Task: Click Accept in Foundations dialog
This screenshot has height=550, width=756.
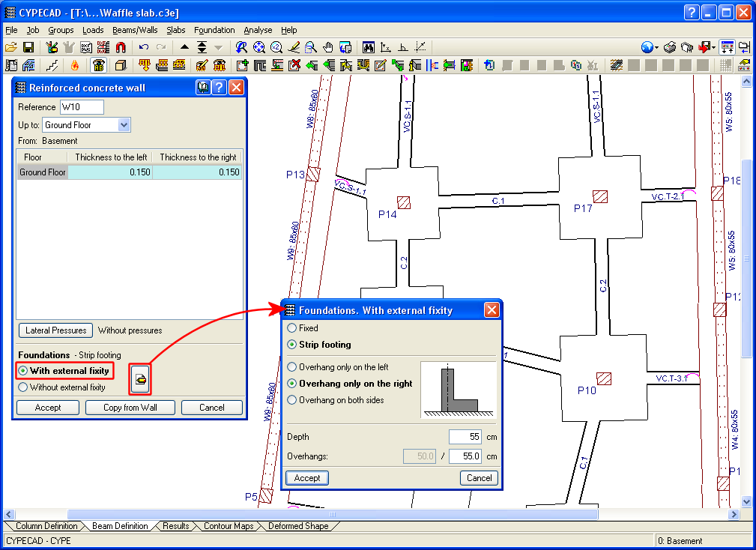Action: [x=307, y=478]
